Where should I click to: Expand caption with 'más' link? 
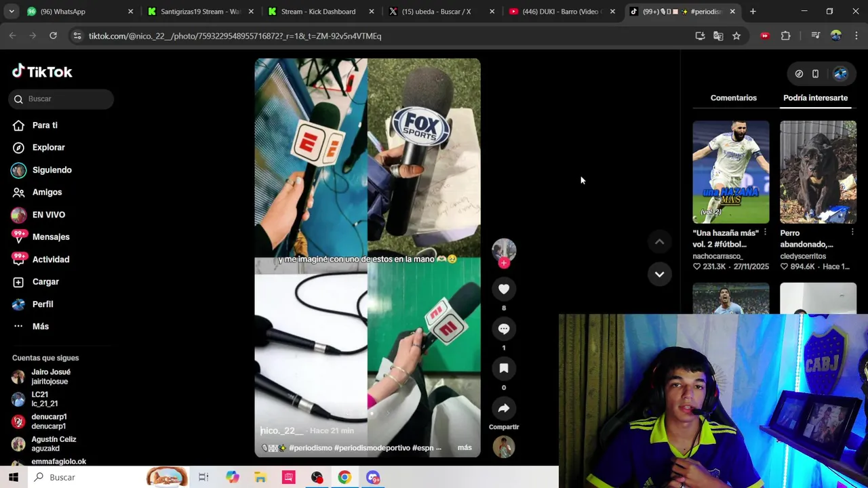coord(465,448)
